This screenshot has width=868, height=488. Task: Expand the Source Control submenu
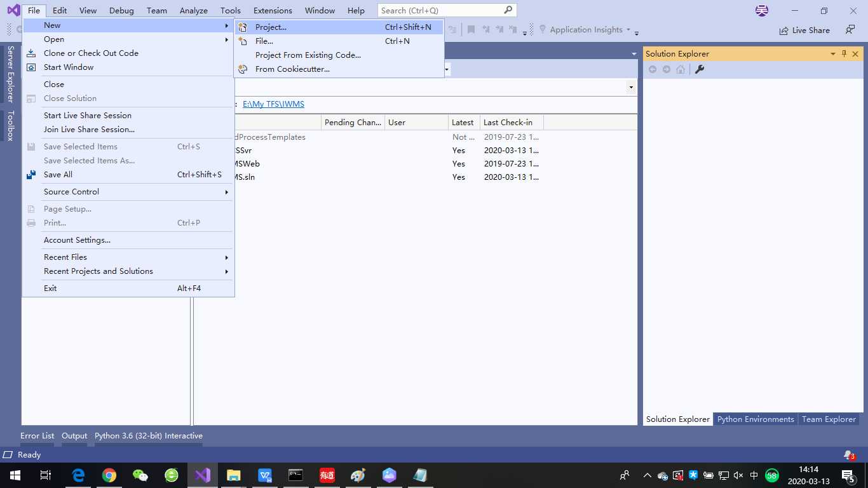pos(128,192)
